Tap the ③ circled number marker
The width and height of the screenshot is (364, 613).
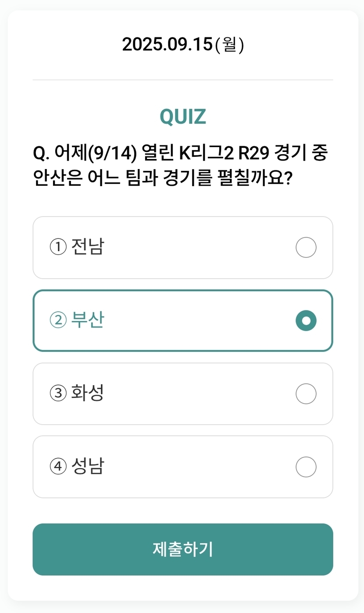(58, 393)
